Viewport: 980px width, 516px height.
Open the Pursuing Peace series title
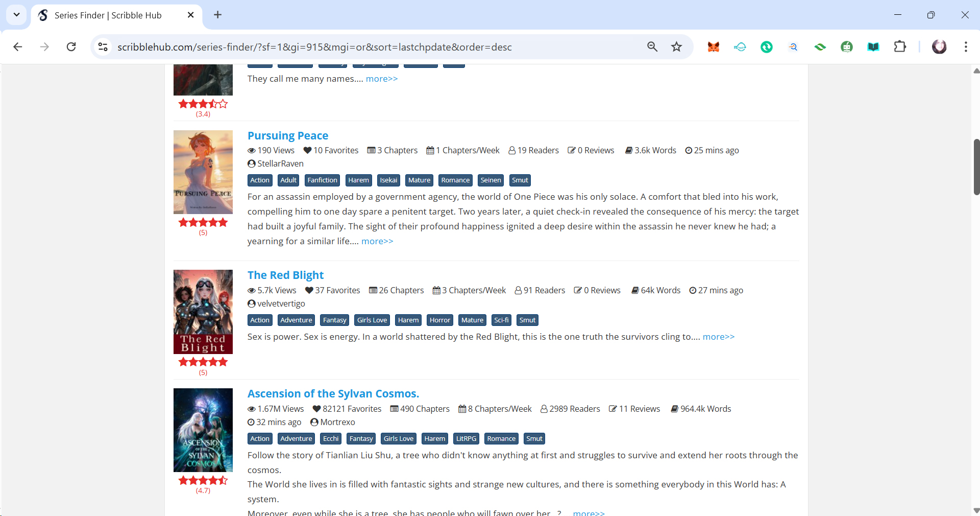[x=287, y=136]
